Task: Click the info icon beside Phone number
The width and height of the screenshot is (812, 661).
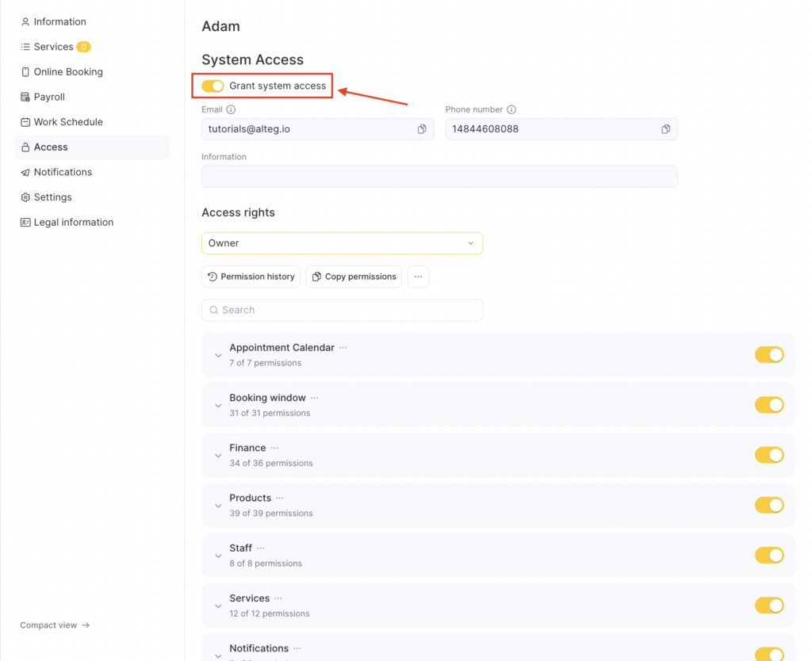Action: [511, 110]
